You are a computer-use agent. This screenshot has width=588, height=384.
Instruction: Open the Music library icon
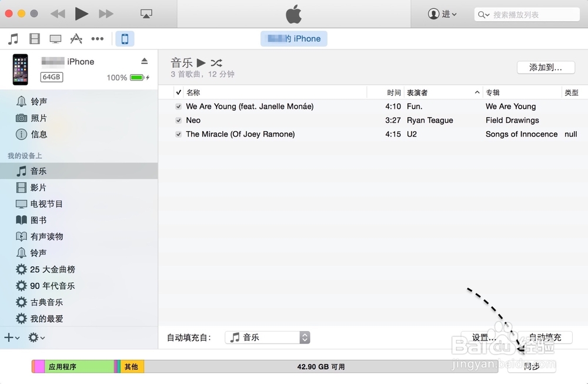point(14,39)
